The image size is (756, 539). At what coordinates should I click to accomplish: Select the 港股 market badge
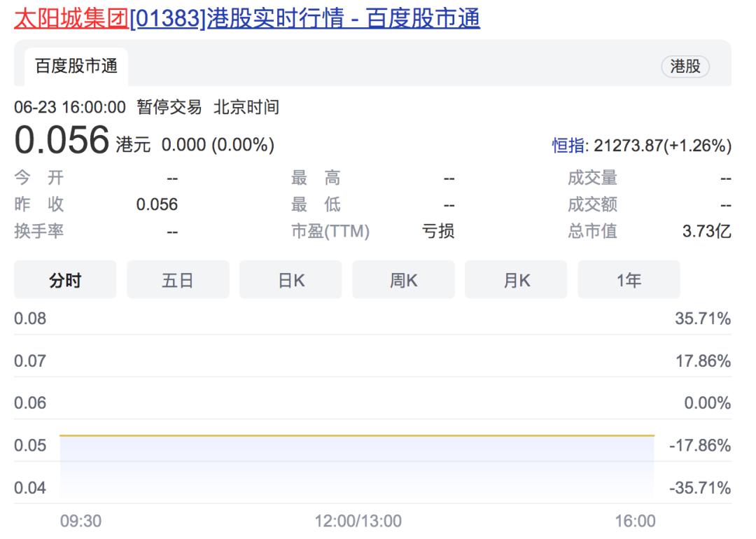coord(685,66)
